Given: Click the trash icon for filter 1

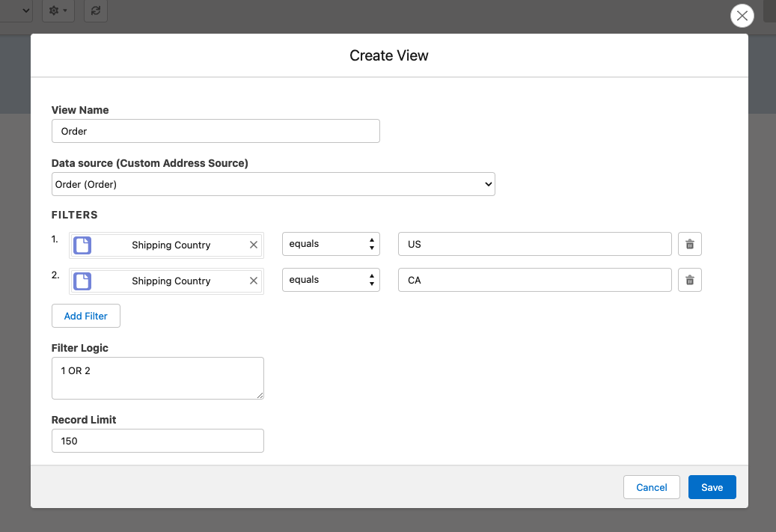Looking at the screenshot, I should (689, 244).
